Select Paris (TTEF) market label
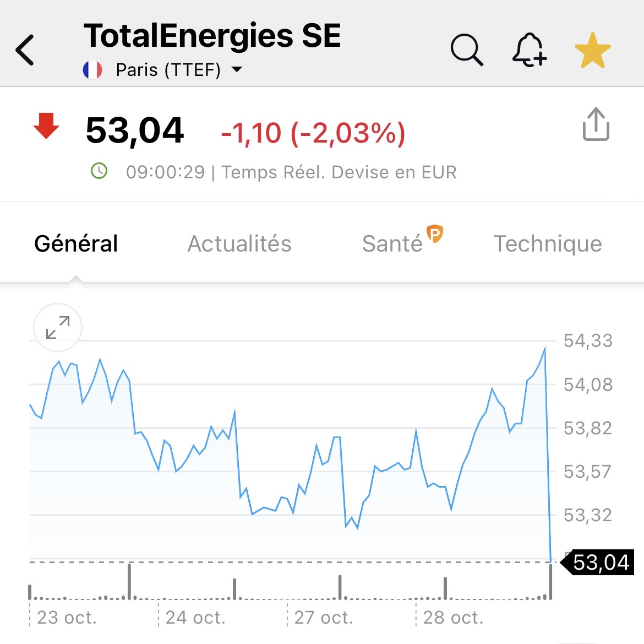Viewport: 644px width, 644px height. click(x=168, y=70)
